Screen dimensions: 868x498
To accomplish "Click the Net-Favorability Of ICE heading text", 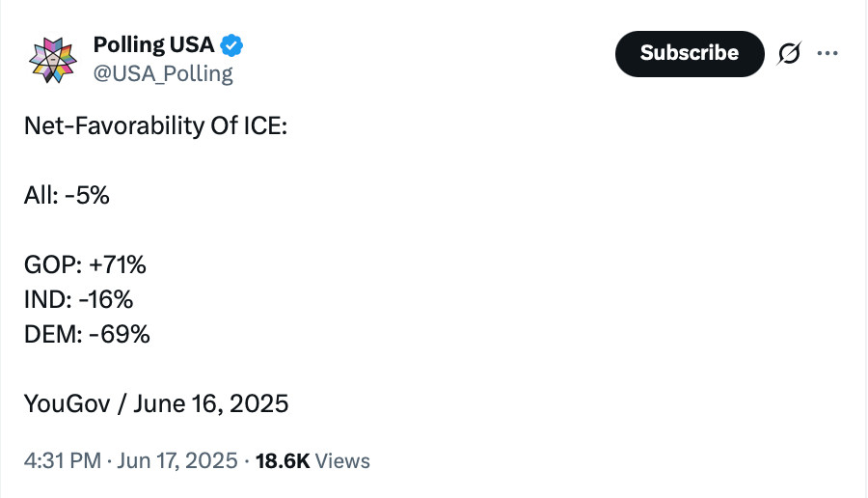I will (x=155, y=125).
